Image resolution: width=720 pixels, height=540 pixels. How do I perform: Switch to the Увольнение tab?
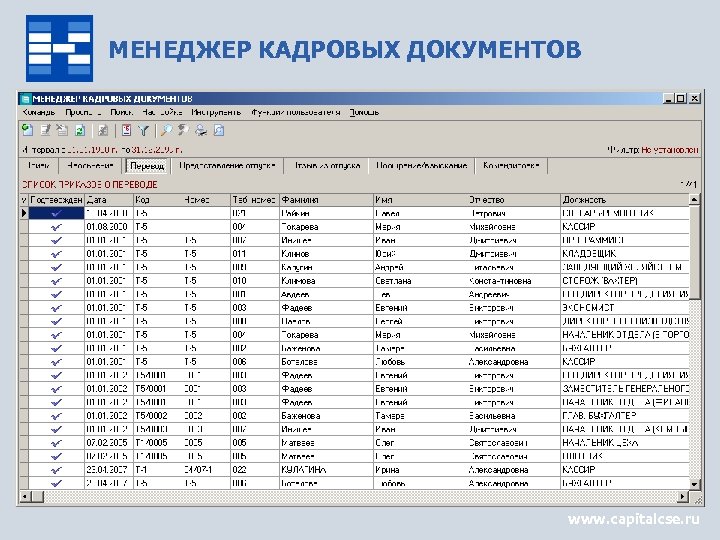90,165
